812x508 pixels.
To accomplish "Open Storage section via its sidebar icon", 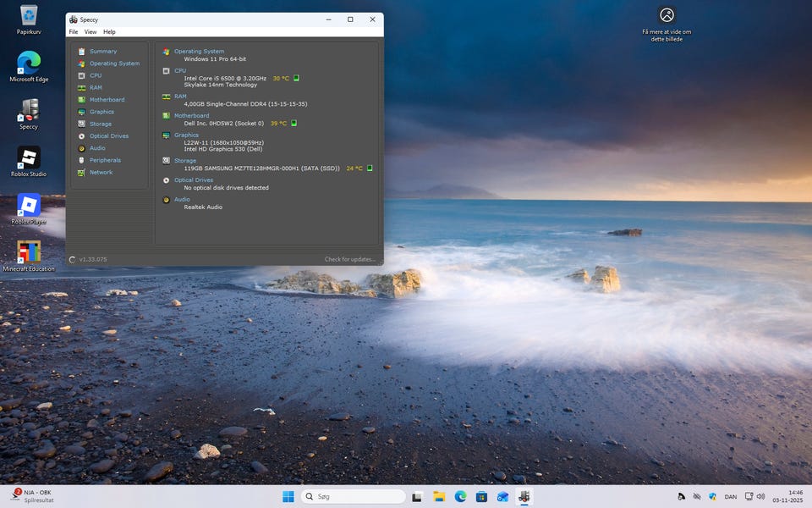I will (x=81, y=124).
